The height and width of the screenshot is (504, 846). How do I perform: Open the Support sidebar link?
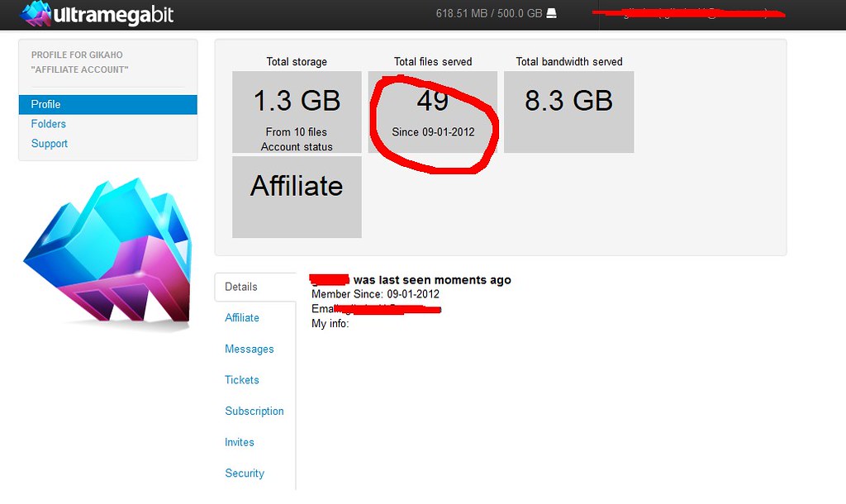click(50, 144)
